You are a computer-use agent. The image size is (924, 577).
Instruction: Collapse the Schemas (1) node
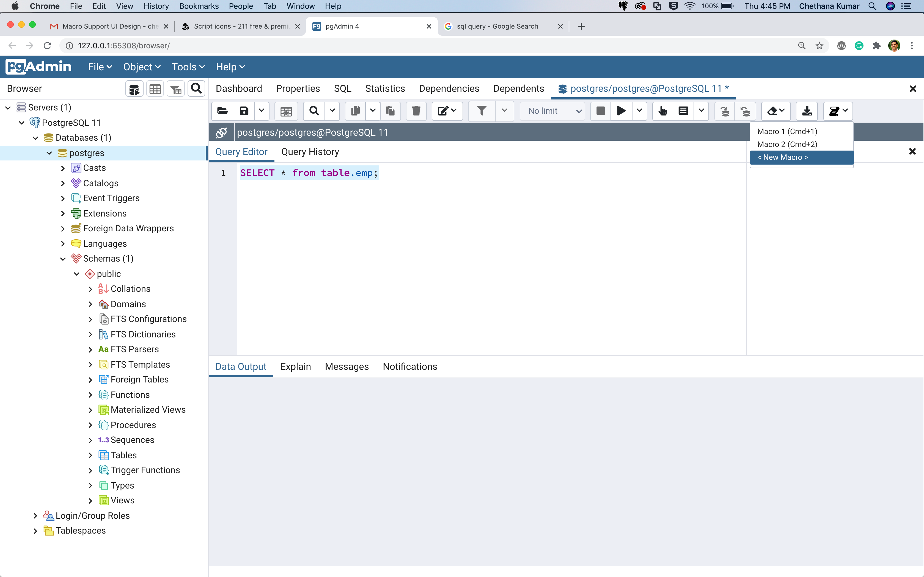tap(63, 259)
